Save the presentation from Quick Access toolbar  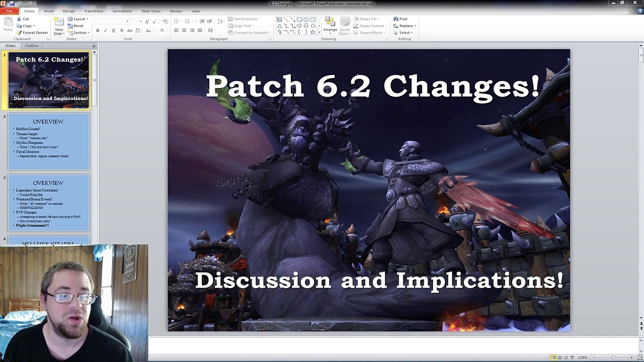(13, 3)
